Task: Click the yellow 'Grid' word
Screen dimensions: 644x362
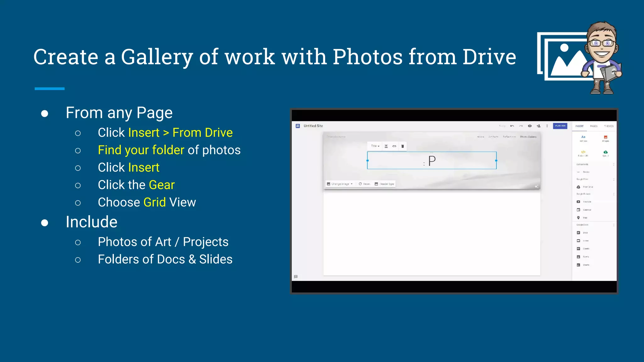Action: (154, 202)
